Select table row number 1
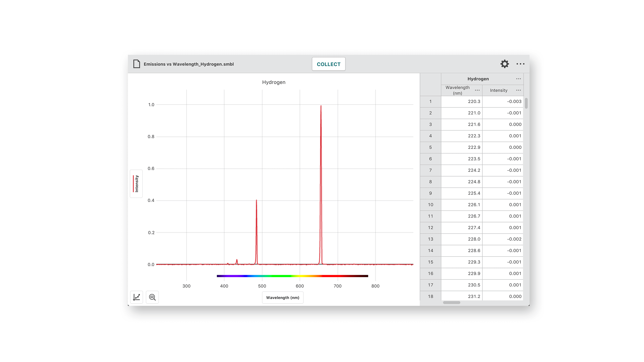 click(x=430, y=101)
